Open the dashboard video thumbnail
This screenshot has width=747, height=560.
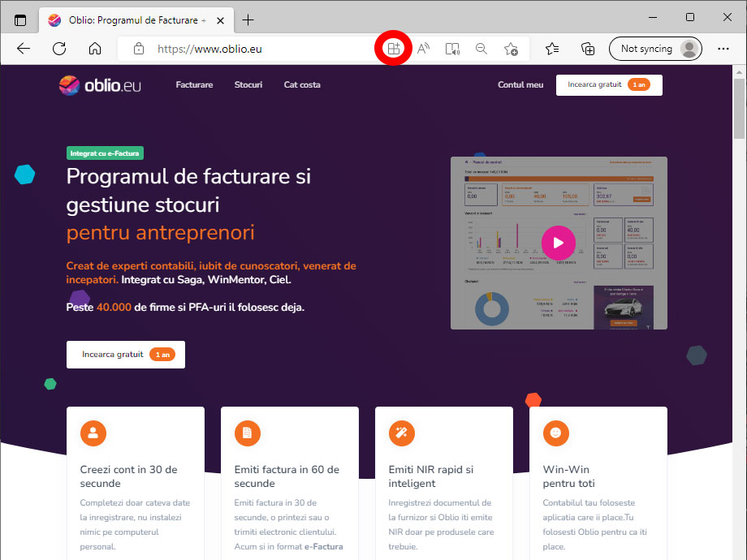(x=559, y=243)
